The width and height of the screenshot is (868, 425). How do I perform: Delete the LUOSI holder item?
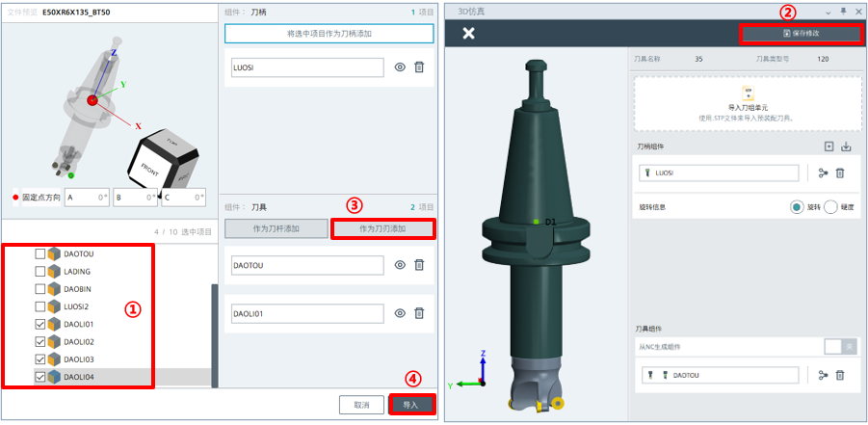419,67
